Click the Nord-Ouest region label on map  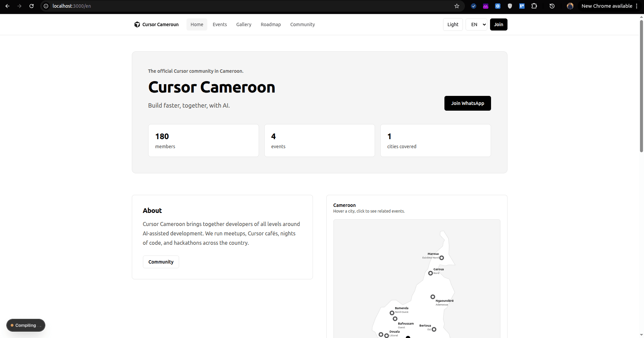[401, 312]
